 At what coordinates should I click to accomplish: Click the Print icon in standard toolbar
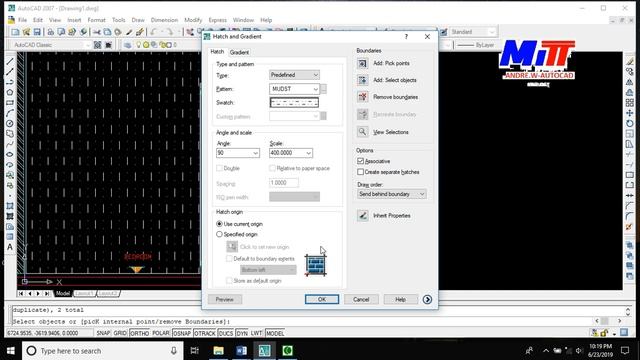[50, 32]
